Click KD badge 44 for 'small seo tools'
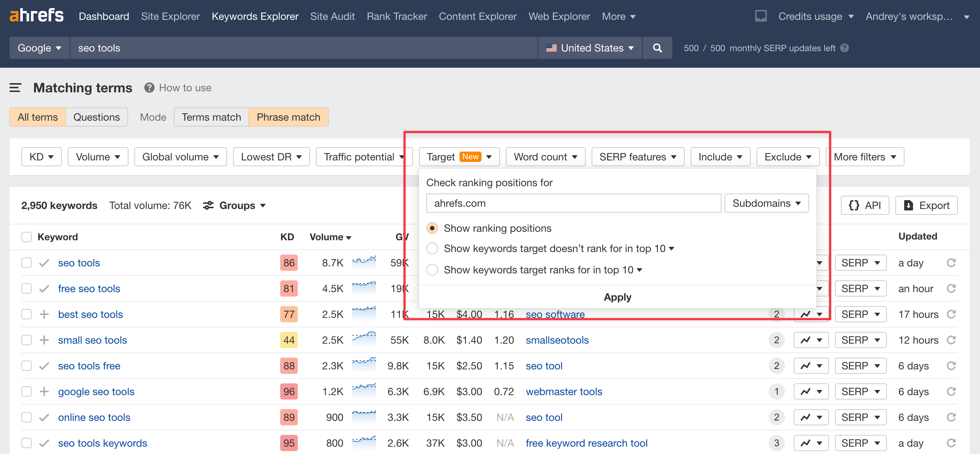This screenshot has width=980, height=454. pos(289,340)
